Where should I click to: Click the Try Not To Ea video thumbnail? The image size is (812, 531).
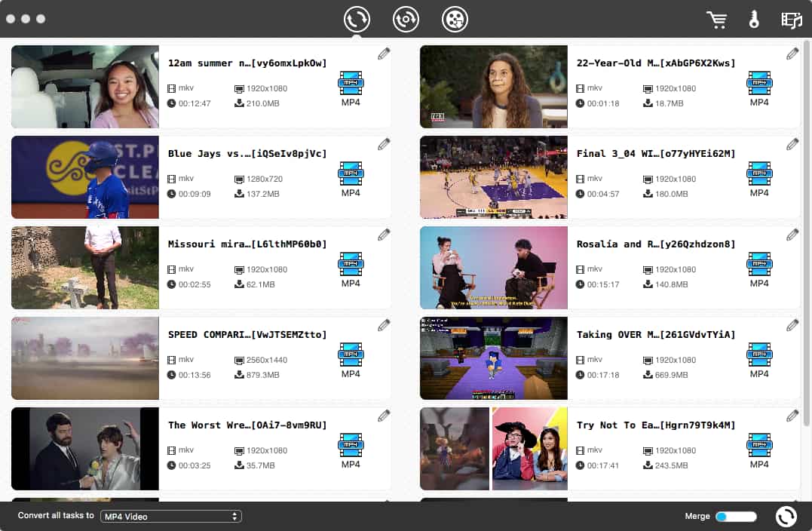[x=493, y=449]
